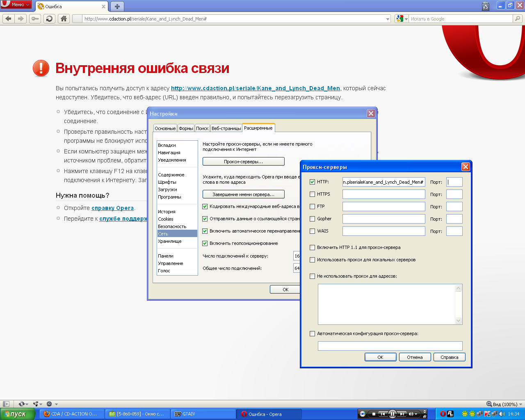525x420 pixels.
Task: Open the Вид (100%) zoom dropdown
Action: point(521,404)
